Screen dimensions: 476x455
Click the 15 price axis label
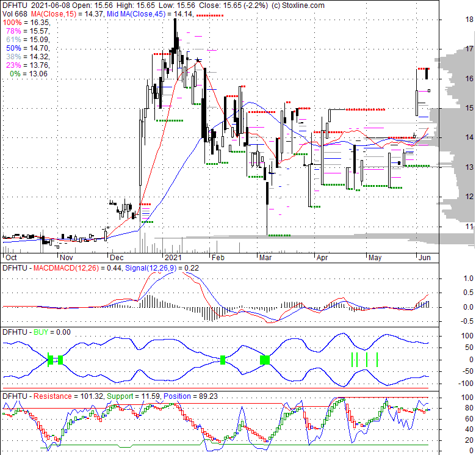point(469,108)
